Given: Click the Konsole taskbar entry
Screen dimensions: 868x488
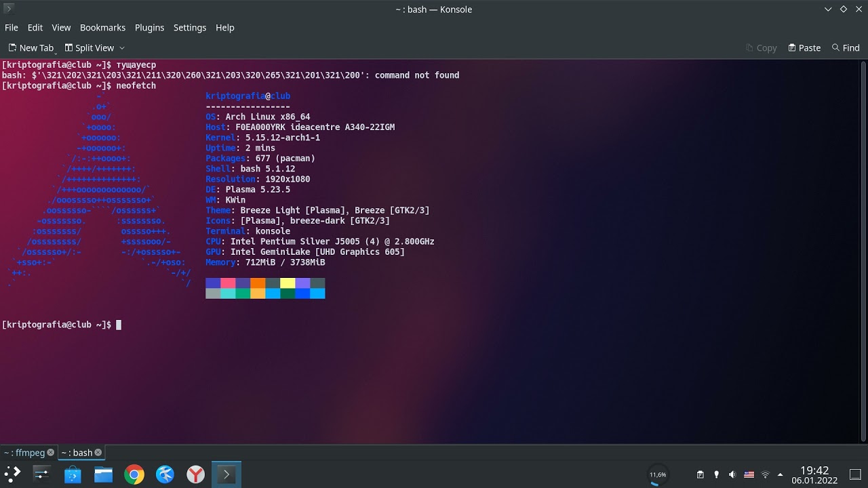Looking at the screenshot, I should pos(226,474).
